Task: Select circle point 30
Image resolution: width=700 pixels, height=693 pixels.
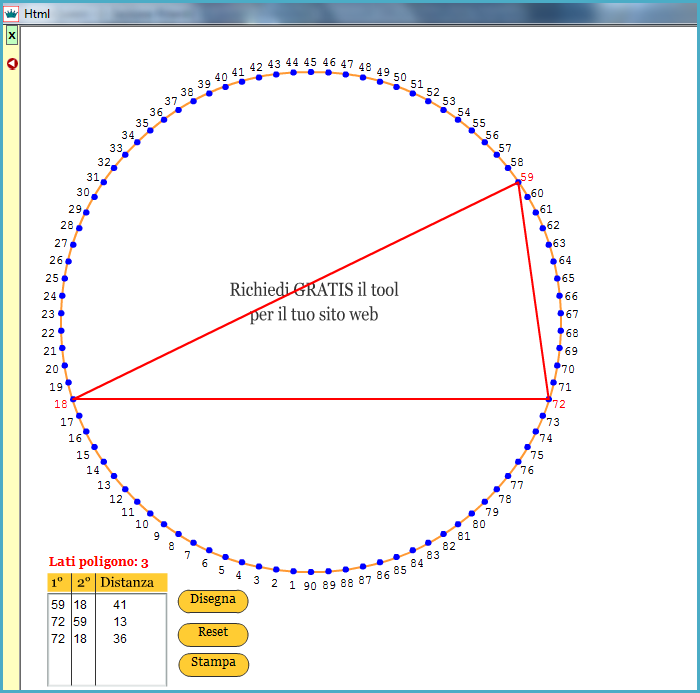Action: 94,196
